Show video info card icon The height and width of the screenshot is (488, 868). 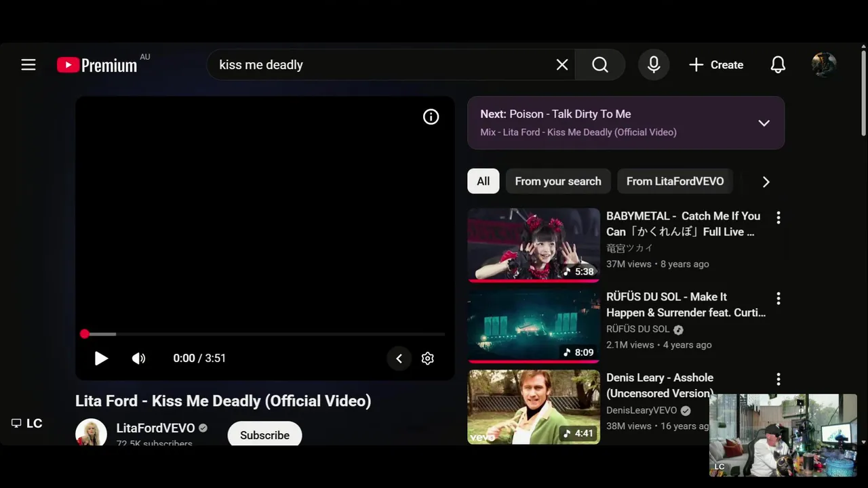click(x=431, y=117)
